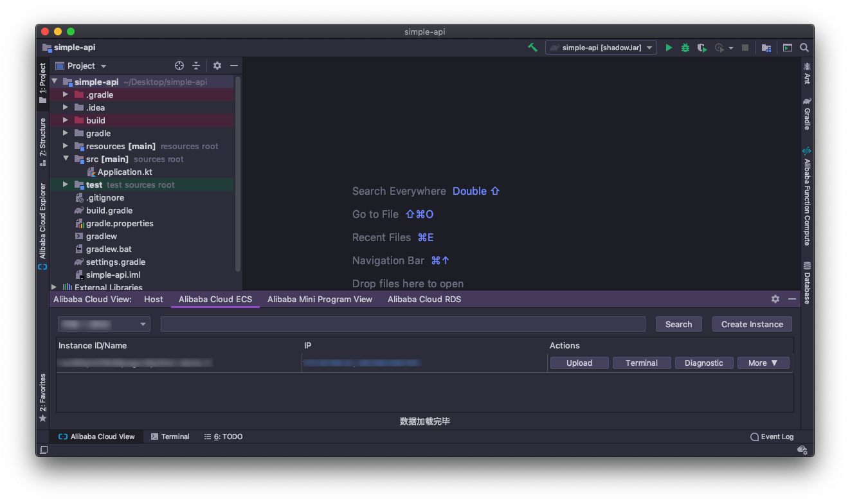
Task: Open the 6: TODO bottom tool button
Action: click(223, 437)
